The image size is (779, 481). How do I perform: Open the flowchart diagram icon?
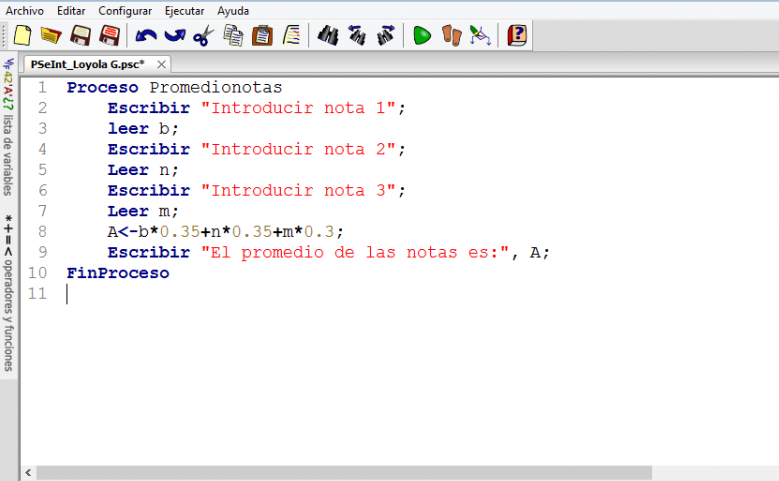tap(481, 36)
